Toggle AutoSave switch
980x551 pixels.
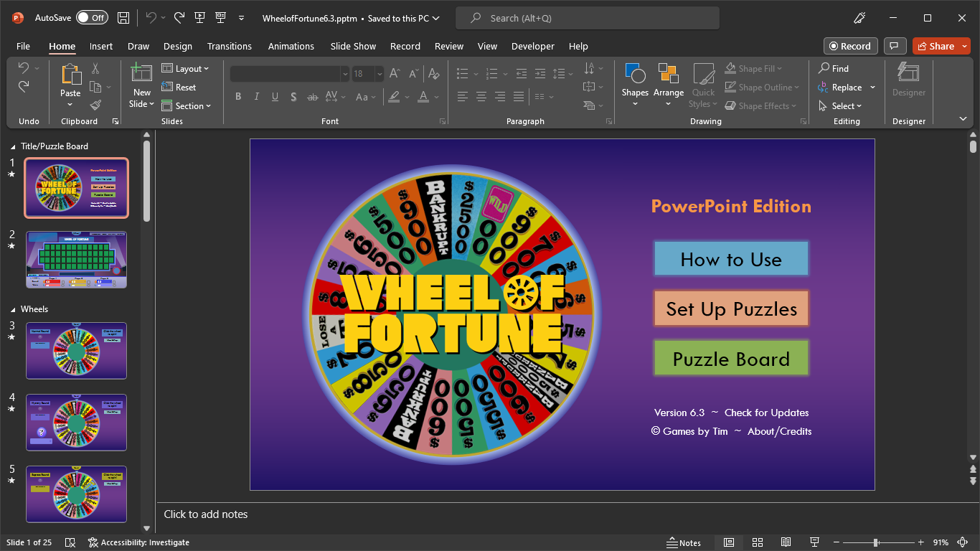point(91,18)
